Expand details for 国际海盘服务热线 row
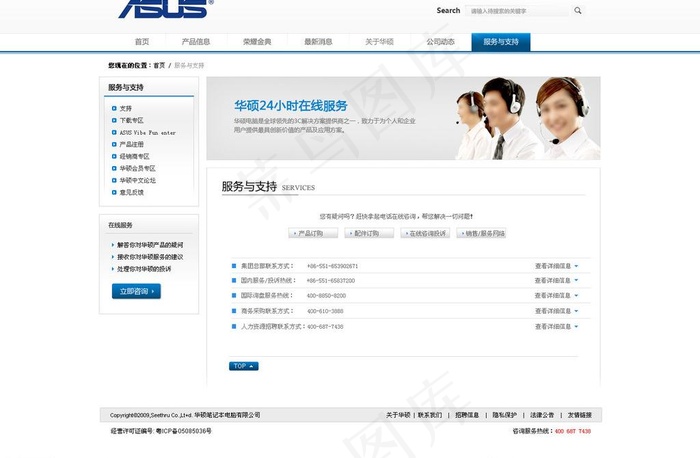Screen dimensions: 700x458 556,296
